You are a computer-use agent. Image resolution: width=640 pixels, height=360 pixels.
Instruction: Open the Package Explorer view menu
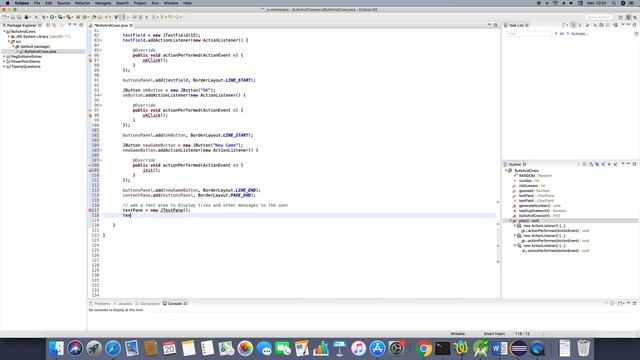click(69, 25)
